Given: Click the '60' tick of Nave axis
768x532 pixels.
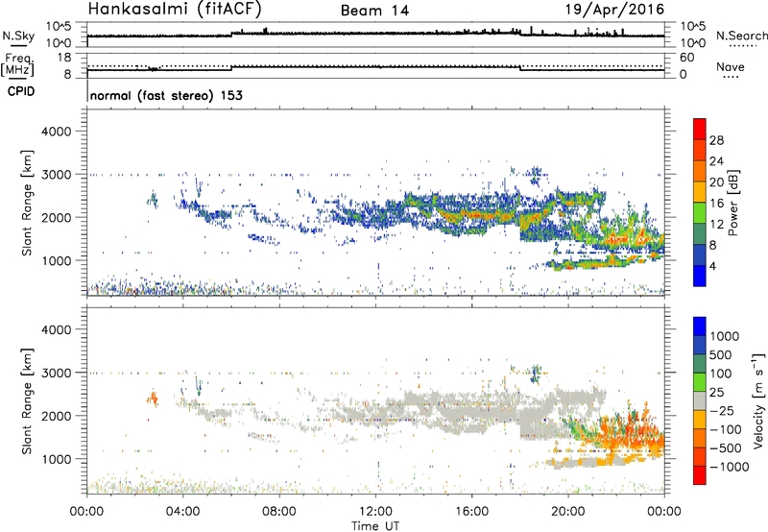Looking at the screenshot, I should coord(686,58).
